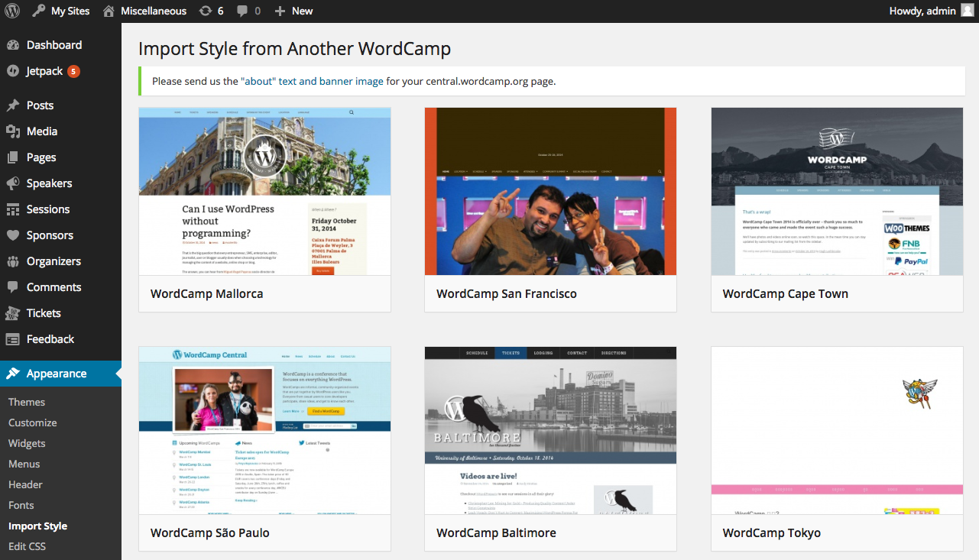Click the Tickets sidebar icon
The width and height of the screenshot is (979, 560).
coord(13,313)
